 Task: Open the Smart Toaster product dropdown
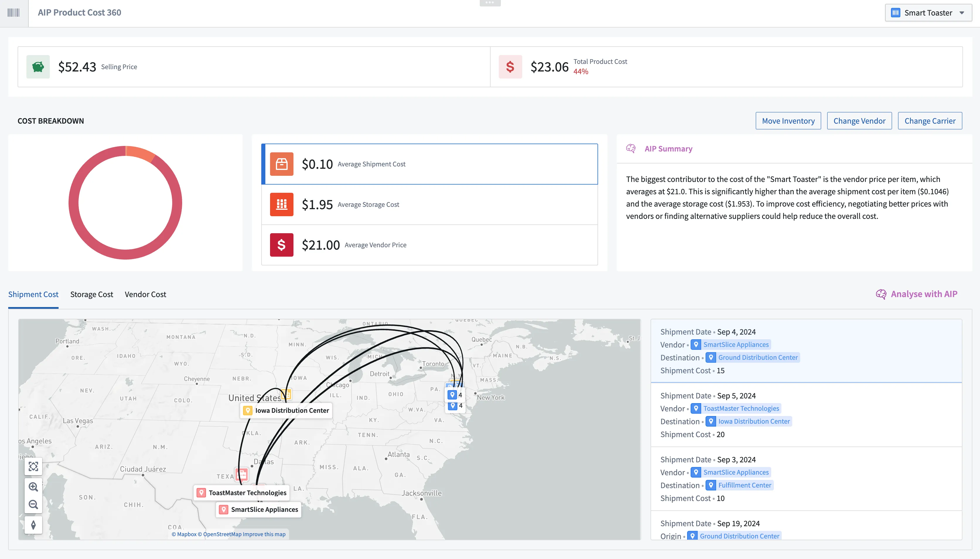pos(928,13)
